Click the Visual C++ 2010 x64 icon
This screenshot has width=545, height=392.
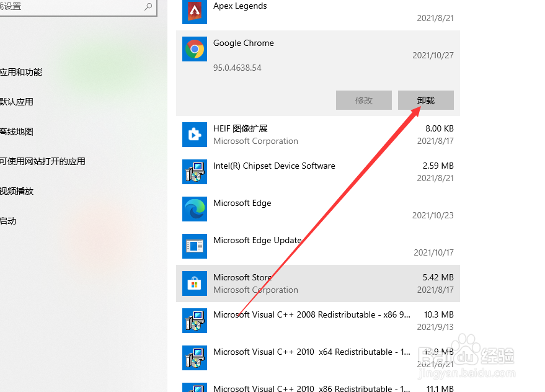[x=195, y=358]
